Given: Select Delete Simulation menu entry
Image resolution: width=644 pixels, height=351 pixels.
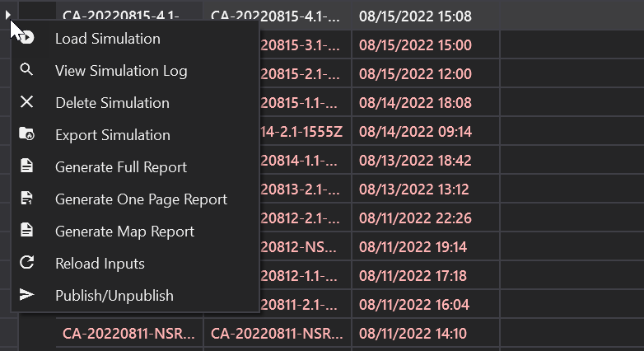Looking at the screenshot, I should point(112,103).
